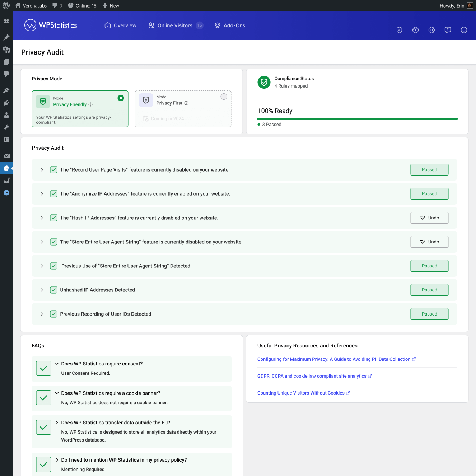The image size is (476, 476).
Task: Expand the Unhashed IP Addresses Detected row
Action: (x=42, y=290)
